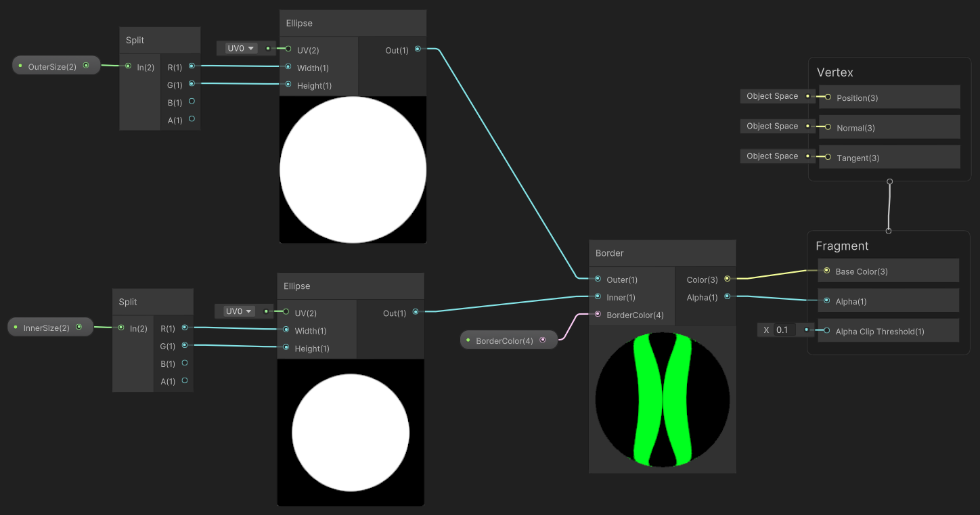Click the Outer input port on the Border node
The width and height of the screenshot is (980, 515).
[x=597, y=279]
